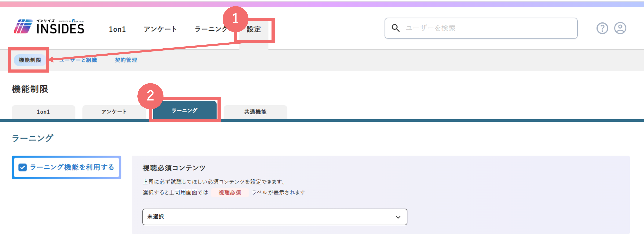Screen dimensions: 644x251
Task: Click the 視聴必須コンテンツ heading
Action: (x=174, y=168)
